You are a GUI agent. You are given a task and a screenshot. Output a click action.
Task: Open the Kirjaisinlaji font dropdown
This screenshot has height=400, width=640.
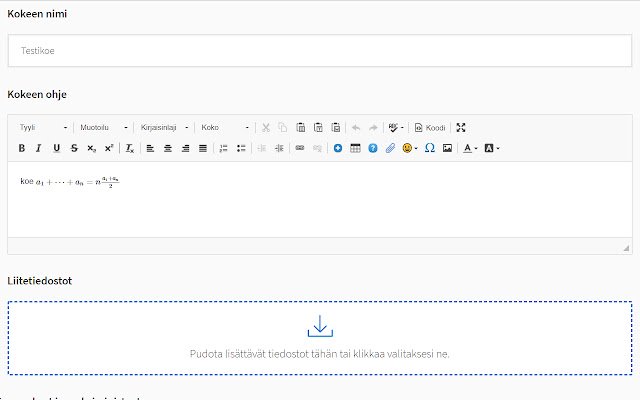click(164, 128)
